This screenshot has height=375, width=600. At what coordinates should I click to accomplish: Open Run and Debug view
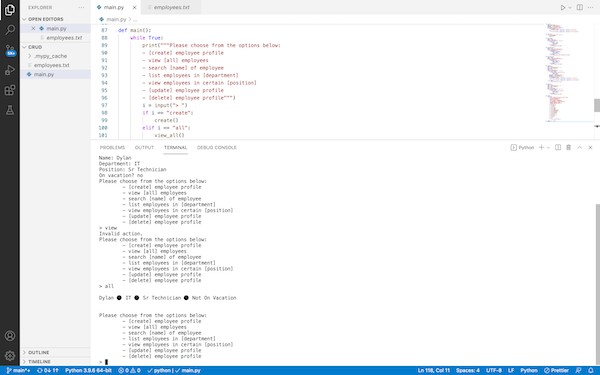(10, 70)
